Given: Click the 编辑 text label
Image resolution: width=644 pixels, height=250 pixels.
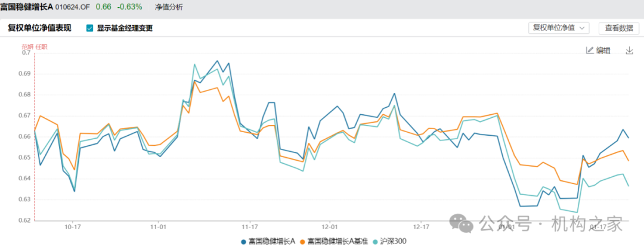Looking at the screenshot, I should tap(603, 51).
